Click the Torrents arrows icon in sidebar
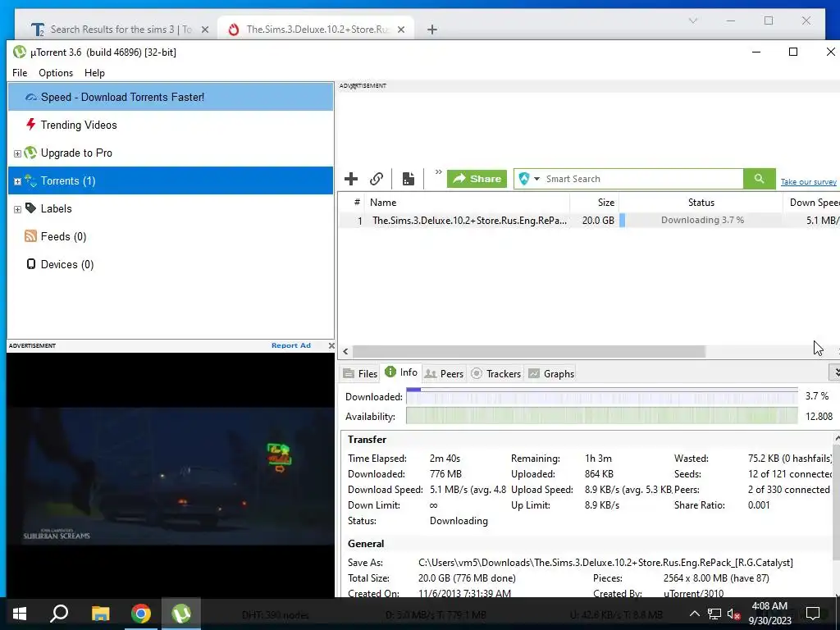This screenshot has height=630, width=840. [x=30, y=180]
